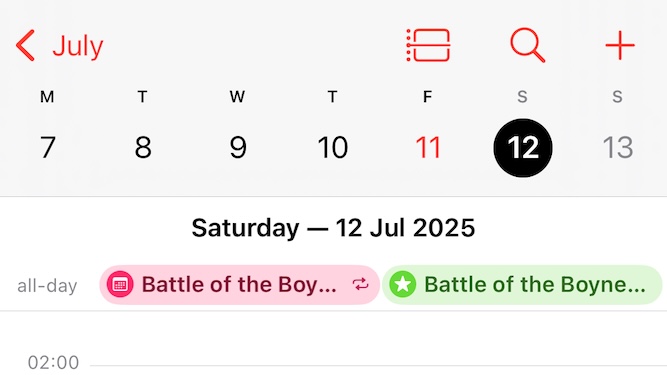Tap the repeat arrows icon on the pink event
The height and width of the screenshot is (375, 667).
tap(360, 284)
